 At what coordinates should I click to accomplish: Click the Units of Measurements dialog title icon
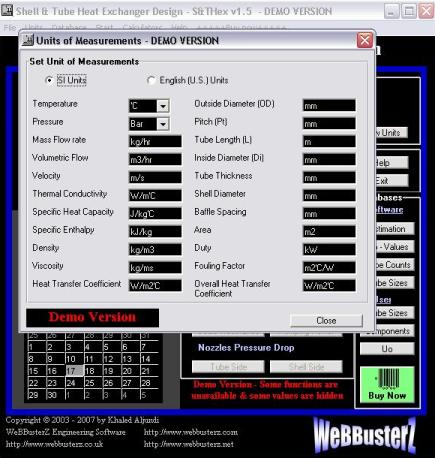28,40
